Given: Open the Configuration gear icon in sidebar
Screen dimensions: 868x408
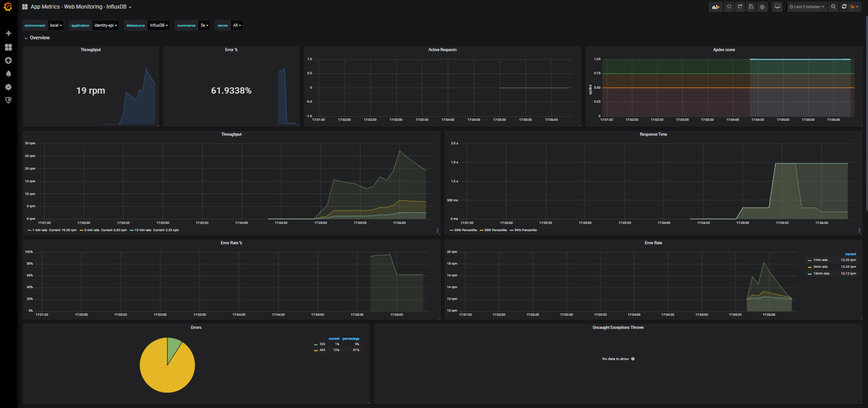Looking at the screenshot, I should click(x=8, y=87).
